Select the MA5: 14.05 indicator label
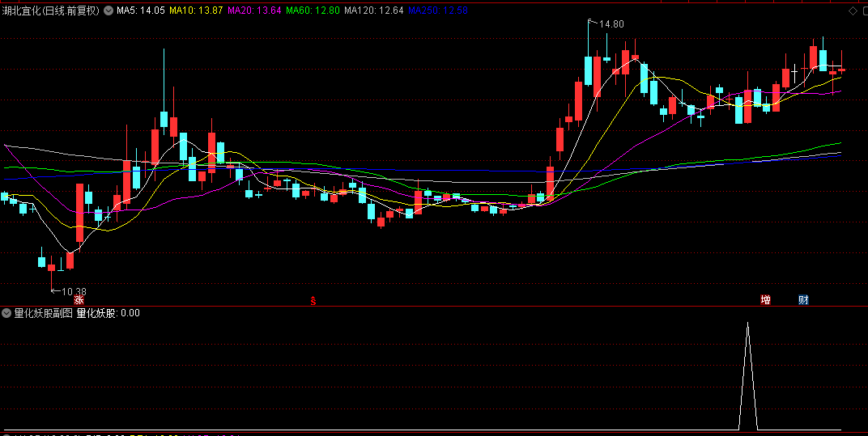Image resolution: width=868 pixels, height=436 pixels. [x=141, y=10]
